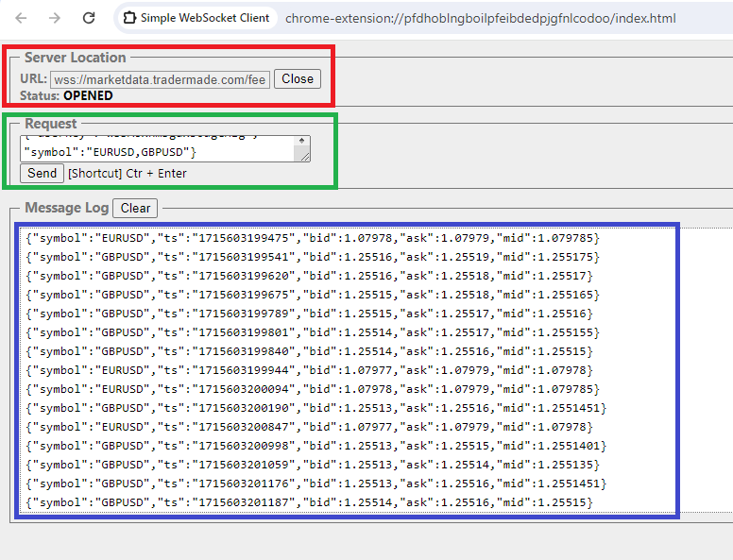
Task: Select log row with ts 1715603200094
Action: (x=313, y=389)
